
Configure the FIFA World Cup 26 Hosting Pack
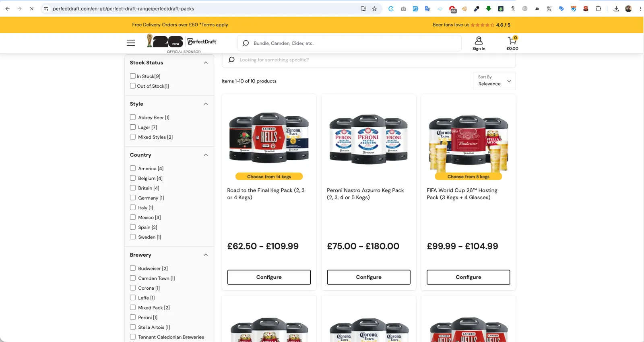[x=469, y=277]
